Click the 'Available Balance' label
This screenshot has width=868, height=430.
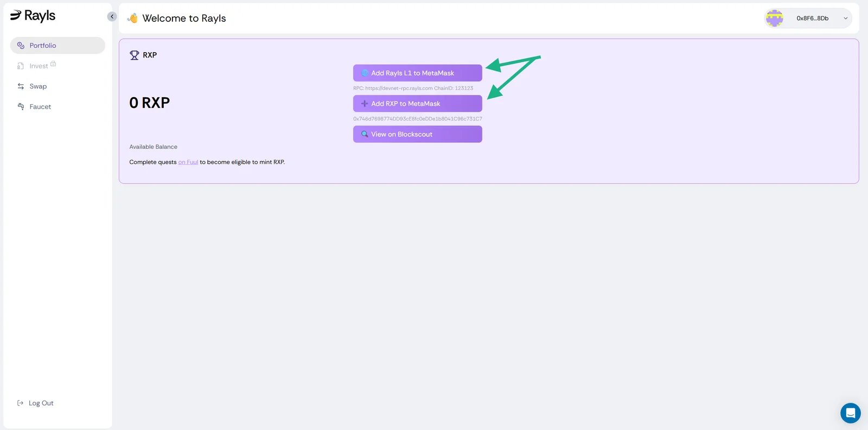154,147
